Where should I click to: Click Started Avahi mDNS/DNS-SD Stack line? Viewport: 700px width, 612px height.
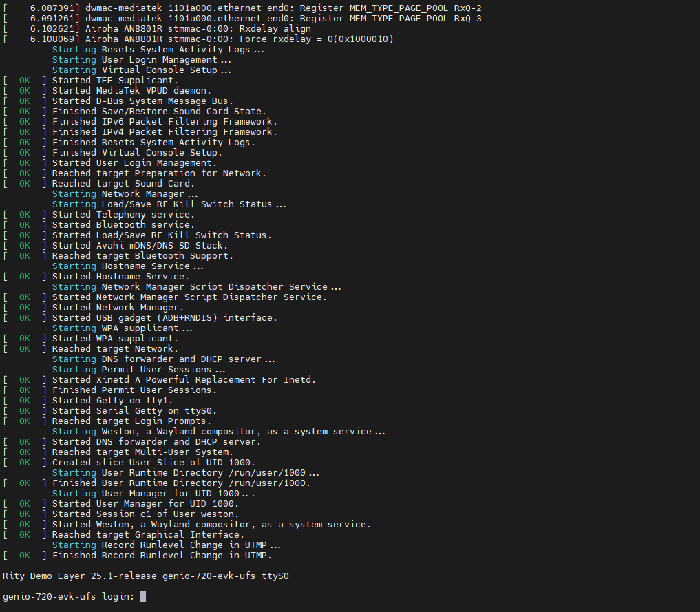click(x=140, y=246)
